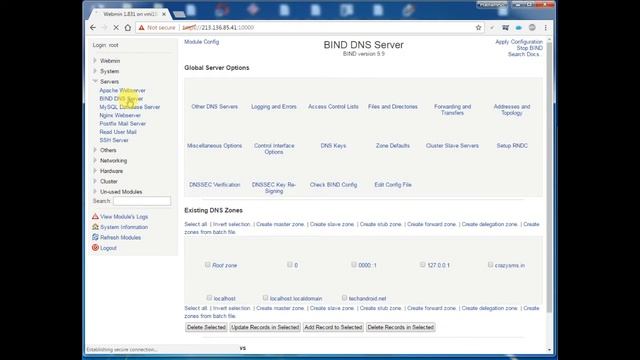The height and width of the screenshot is (360, 640).
Task: Open Other DNS Servers options
Action: (x=215, y=107)
